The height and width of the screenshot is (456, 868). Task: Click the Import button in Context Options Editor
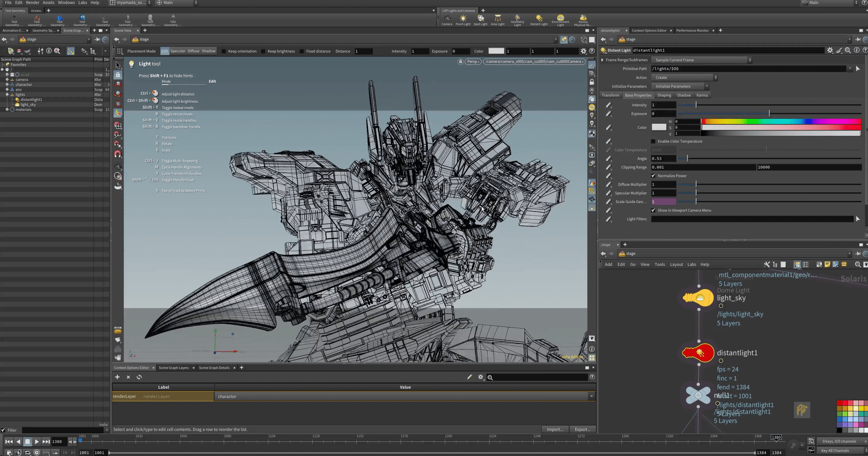coord(555,429)
